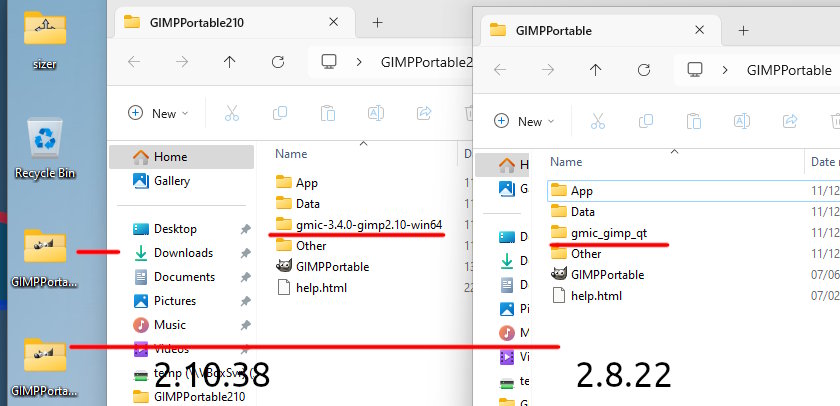Select help.html in GIMPPortable210 window
Screen dimensions: 840x406
(x=312, y=288)
